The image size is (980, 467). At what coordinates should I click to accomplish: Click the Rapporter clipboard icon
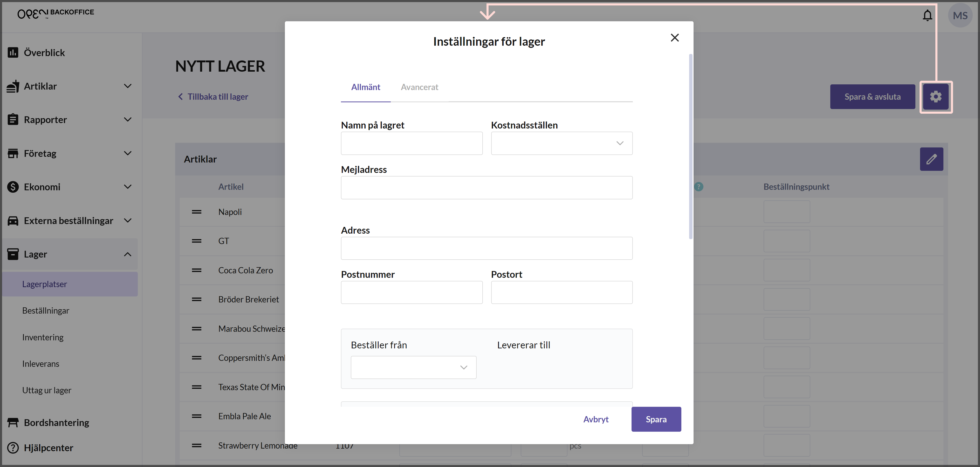coord(13,119)
